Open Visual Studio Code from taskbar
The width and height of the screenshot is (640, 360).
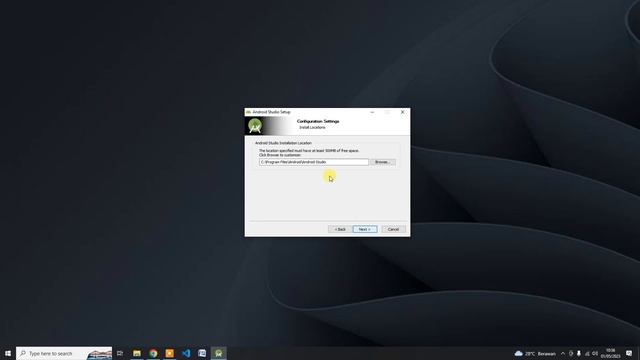click(x=186, y=353)
